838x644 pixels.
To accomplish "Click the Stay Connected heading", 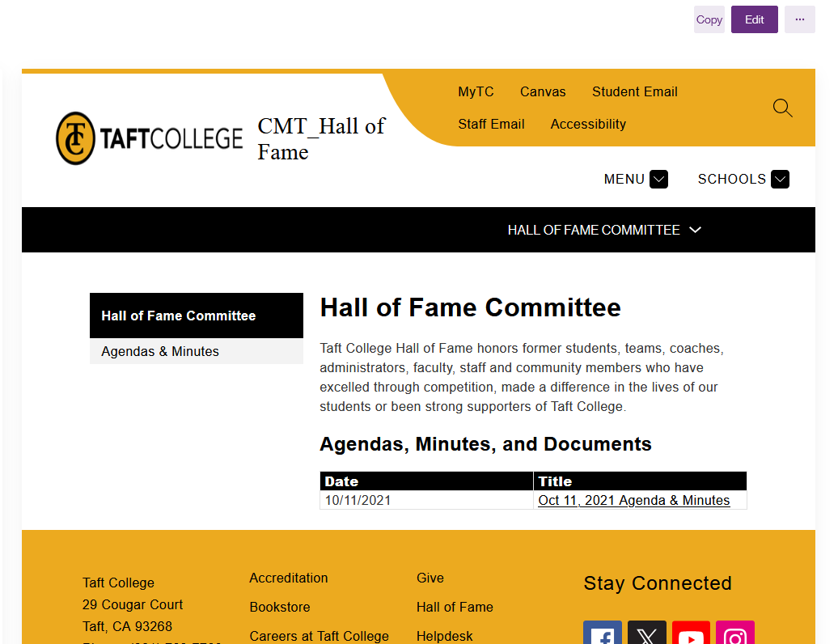I will point(658,583).
